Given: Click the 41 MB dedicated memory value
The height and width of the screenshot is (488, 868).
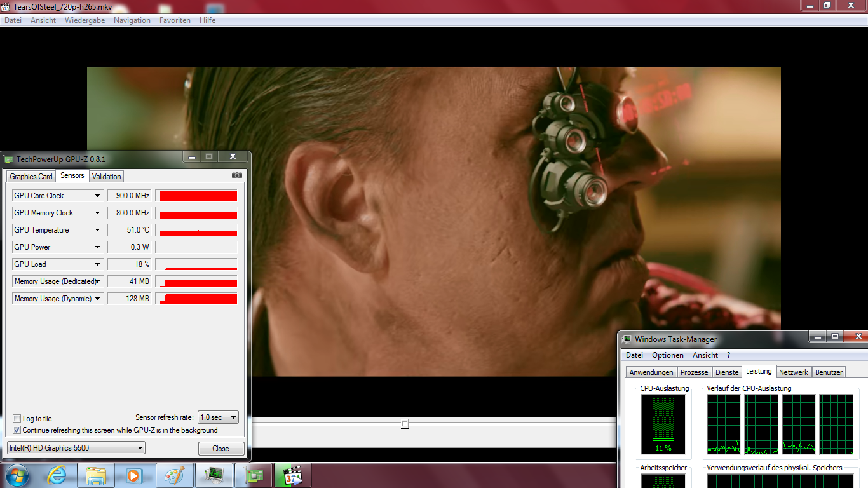Looking at the screenshot, I should coord(130,281).
